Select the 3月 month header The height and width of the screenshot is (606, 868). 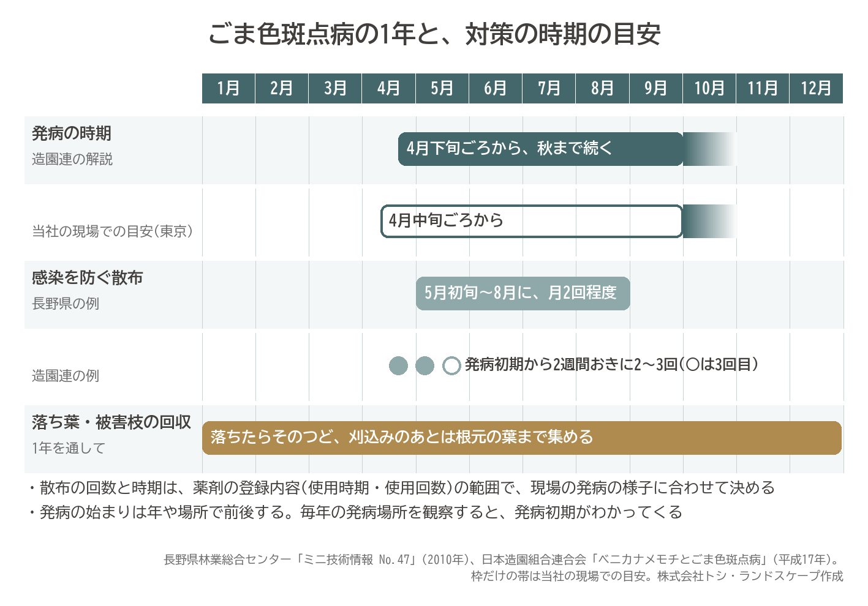(x=335, y=88)
